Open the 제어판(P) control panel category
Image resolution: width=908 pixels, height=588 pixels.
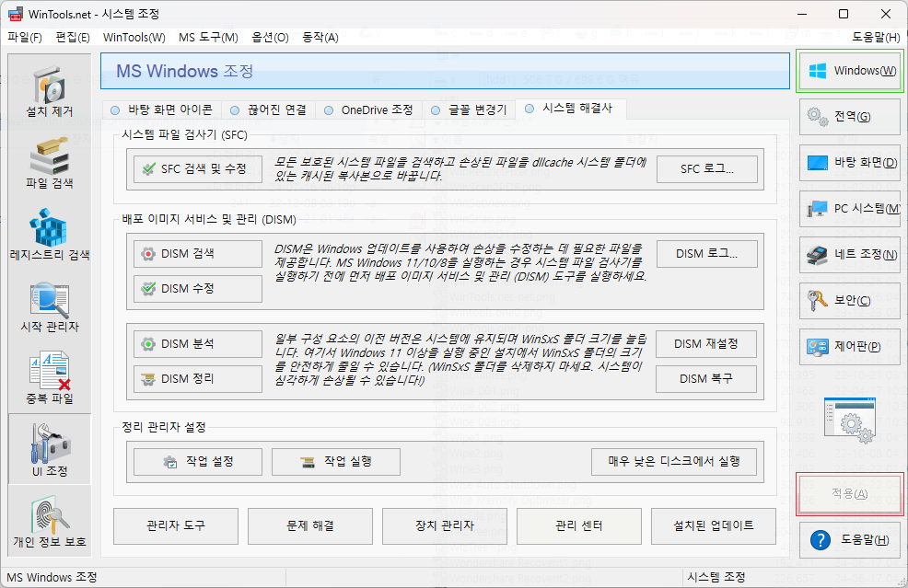click(849, 346)
